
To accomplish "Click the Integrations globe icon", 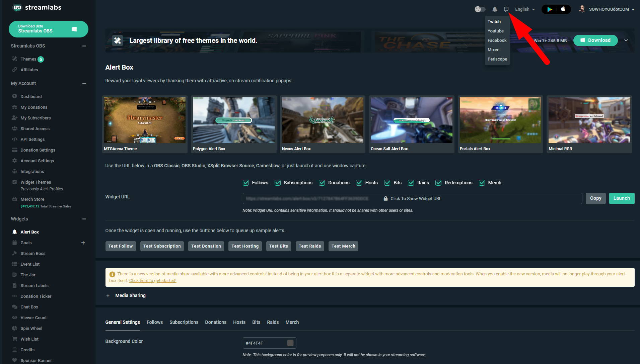I will [x=14, y=171].
